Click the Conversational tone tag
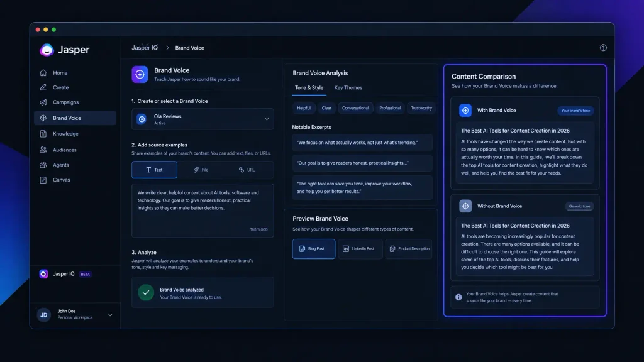This screenshot has width=644, height=362. (355, 108)
